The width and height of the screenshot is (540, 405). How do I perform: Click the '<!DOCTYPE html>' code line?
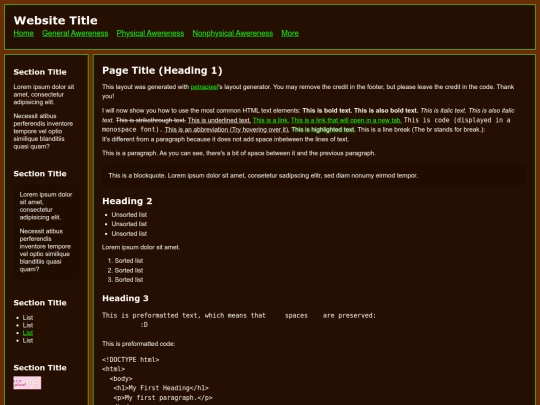coord(131,360)
